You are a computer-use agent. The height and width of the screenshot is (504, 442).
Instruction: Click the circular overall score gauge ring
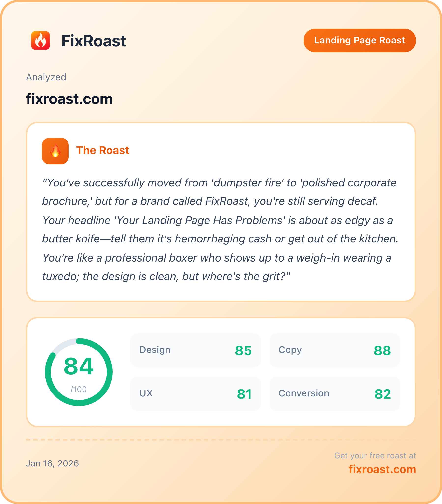pyautogui.click(x=79, y=372)
